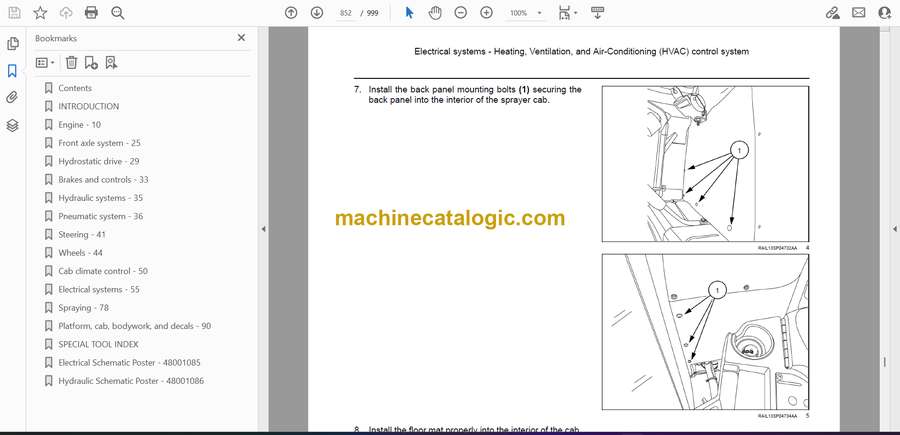Screen dimensions: 900x435
Task: Click the zoom out minus icon
Action: pos(460,13)
